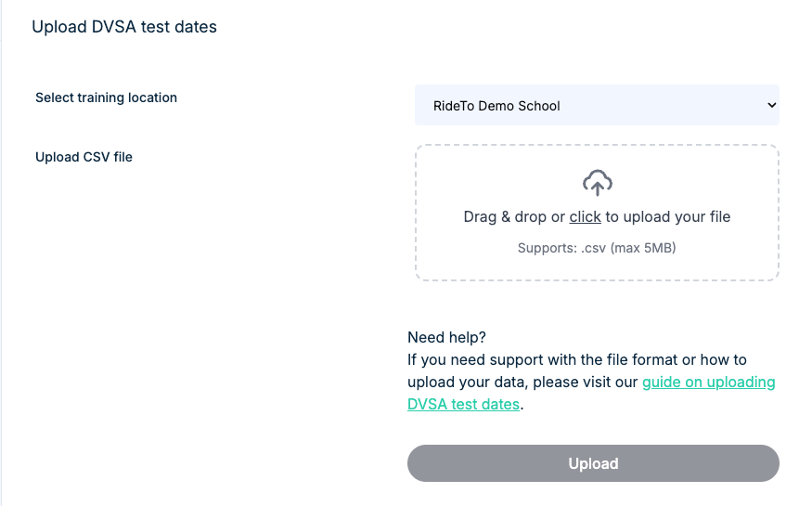812x506 pixels.
Task: Select the "RideTo Demo School" text
Action: (496, 106)
